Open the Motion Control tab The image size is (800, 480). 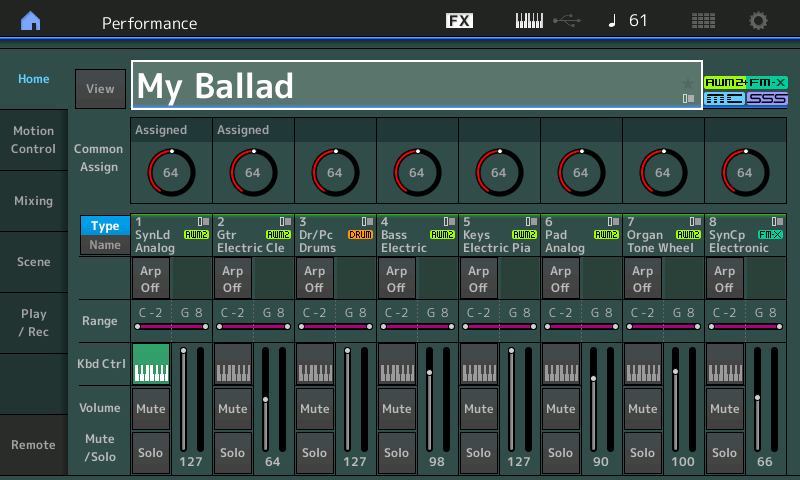(x=33, y=140)
